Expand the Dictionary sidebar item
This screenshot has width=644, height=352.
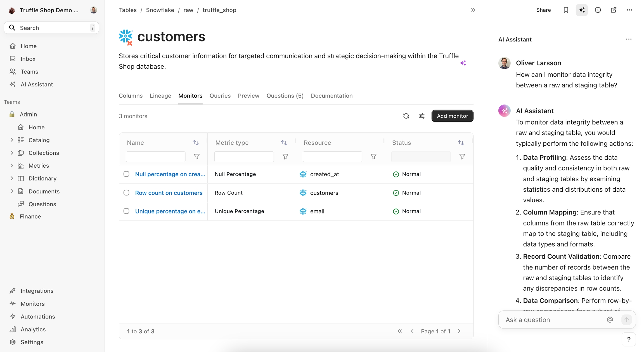pyautogui.click(x=12, y=178)
